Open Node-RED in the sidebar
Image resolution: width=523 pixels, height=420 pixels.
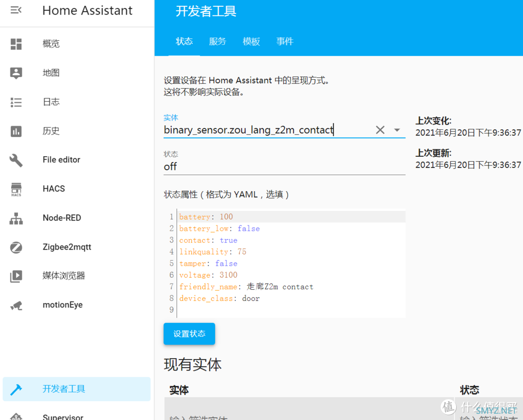(x=77, y=218)
